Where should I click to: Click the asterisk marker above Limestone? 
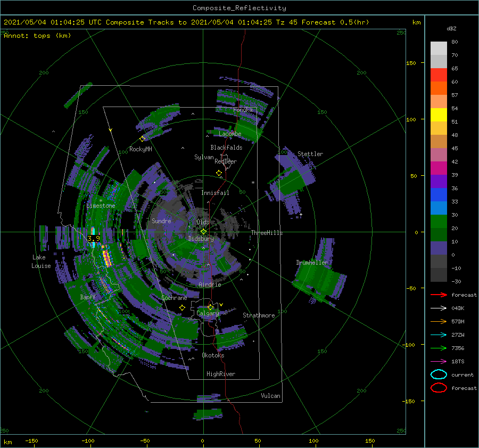coord(101,201)
